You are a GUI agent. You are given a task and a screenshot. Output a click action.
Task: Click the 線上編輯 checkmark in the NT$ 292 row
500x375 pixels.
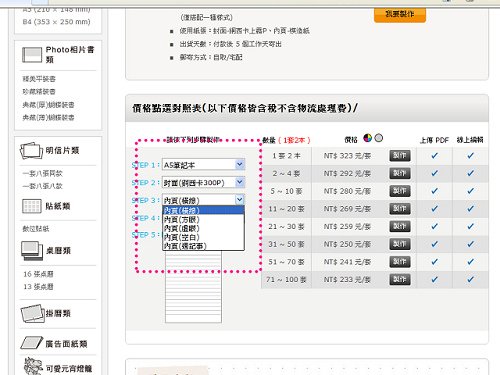pos(470,173)
